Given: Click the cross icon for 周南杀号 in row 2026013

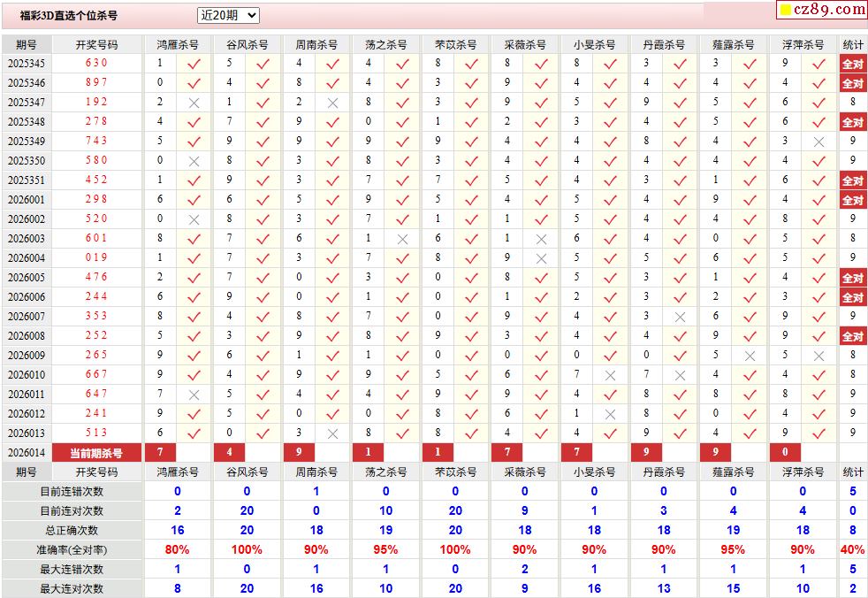Looking at the screenshot, I should tap(332, 433).
